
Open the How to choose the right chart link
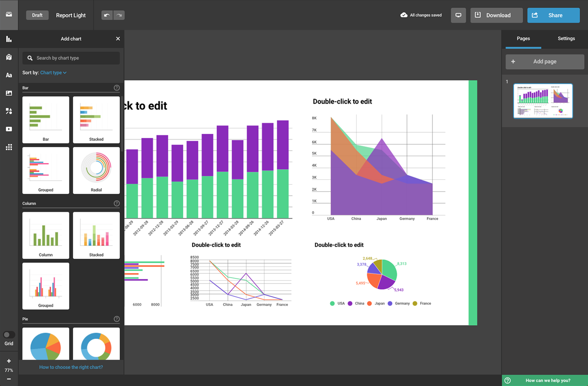(x=71, y=367)
